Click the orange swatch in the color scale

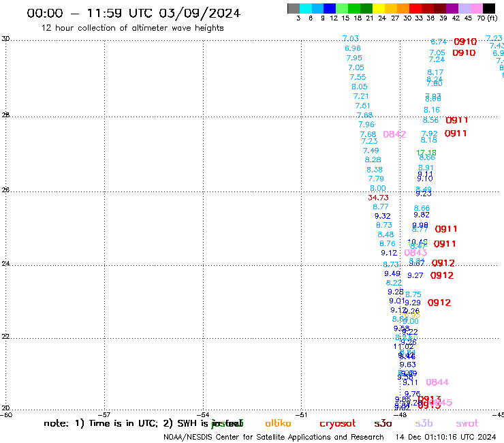403,8
